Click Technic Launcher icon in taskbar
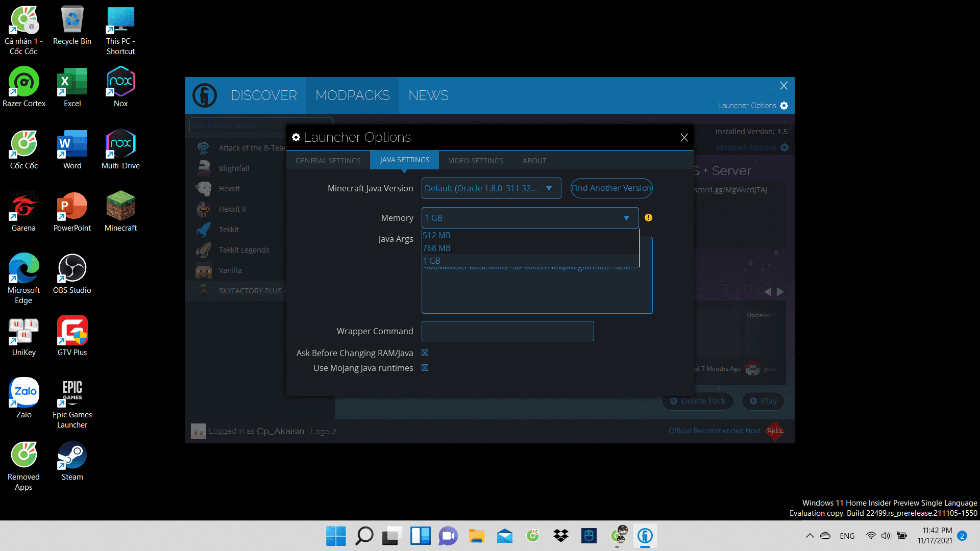 pyautogui.click(x=645, y=536)
